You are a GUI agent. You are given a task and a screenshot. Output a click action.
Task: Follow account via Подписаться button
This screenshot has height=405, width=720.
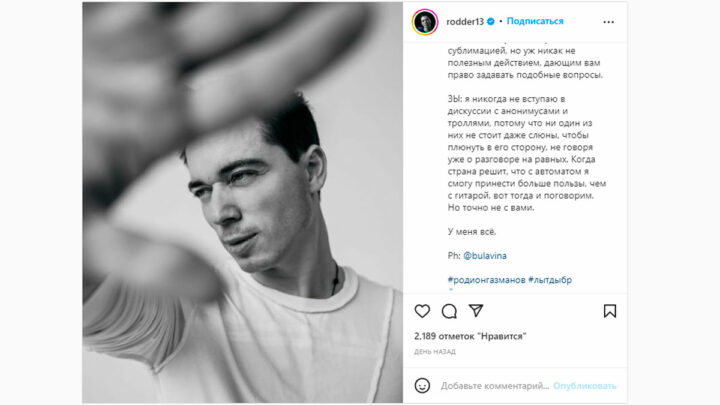point(534,21)
